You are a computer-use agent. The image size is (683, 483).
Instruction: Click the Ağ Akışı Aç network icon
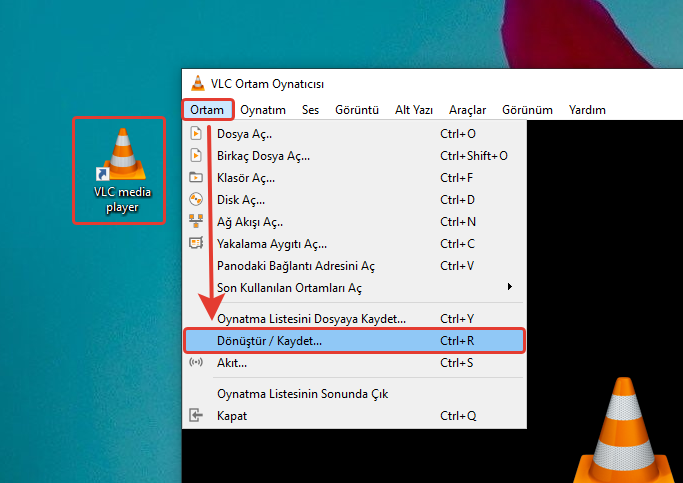[196, 222]
